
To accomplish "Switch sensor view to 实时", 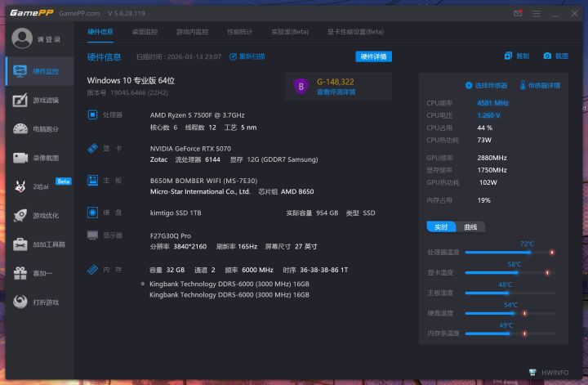I will [441, 226].
